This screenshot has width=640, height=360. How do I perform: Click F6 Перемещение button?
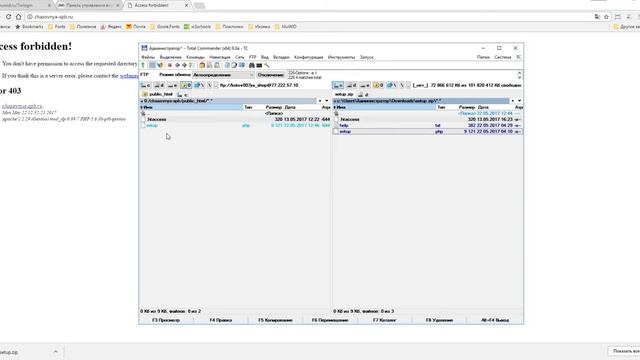pyautogui.click(x=330, y=320)
